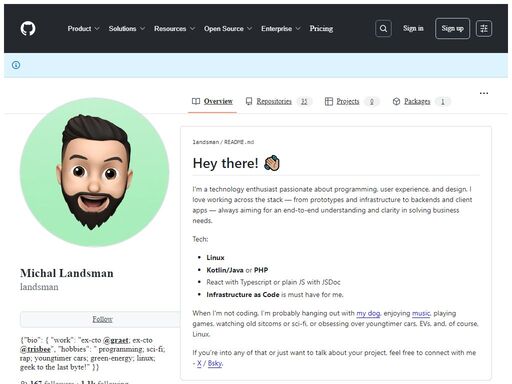This screenshot has width=512, height=384.
Task: Open the 'my dog' link
Action: tap(368, 313)
